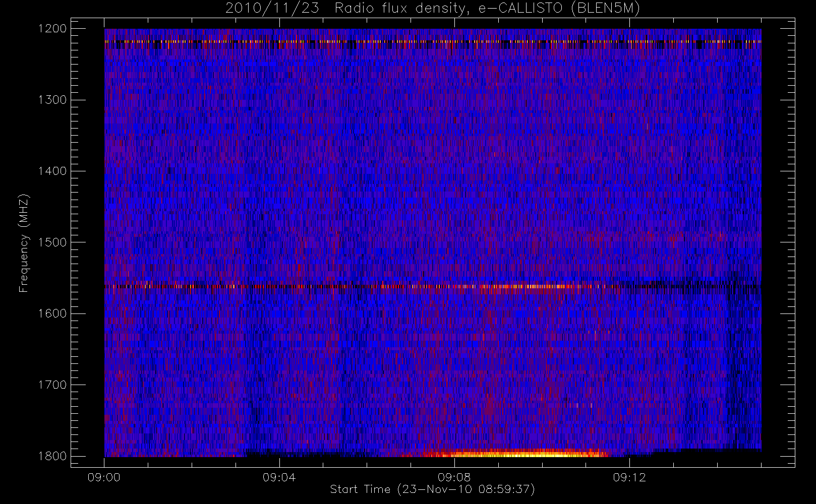Click the 09:00 time tick label
816x504 pixels.
click(104, 477)
